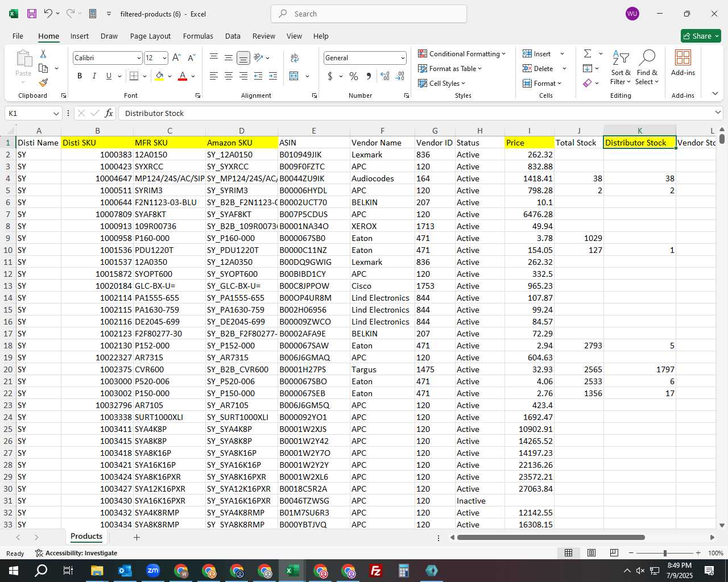Click Increase Indent icon
The height and width of the screenshot is (582, 728).
tap(273, 76)
